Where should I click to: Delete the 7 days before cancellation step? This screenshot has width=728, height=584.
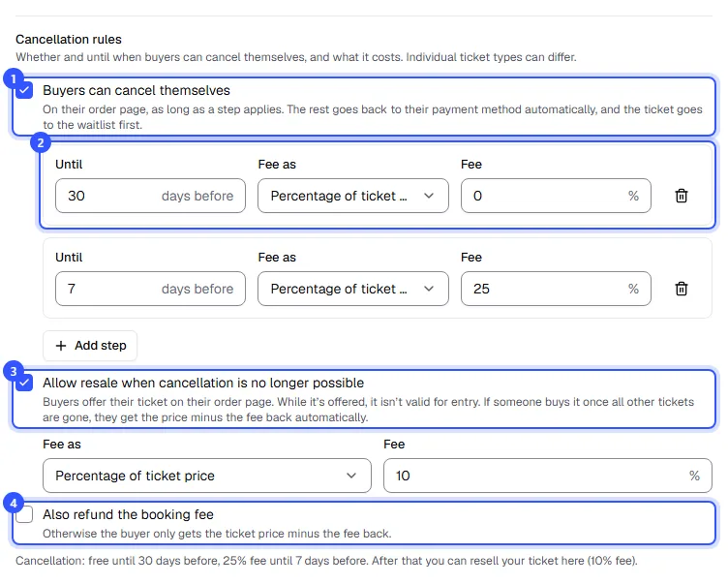click(682, 289)
